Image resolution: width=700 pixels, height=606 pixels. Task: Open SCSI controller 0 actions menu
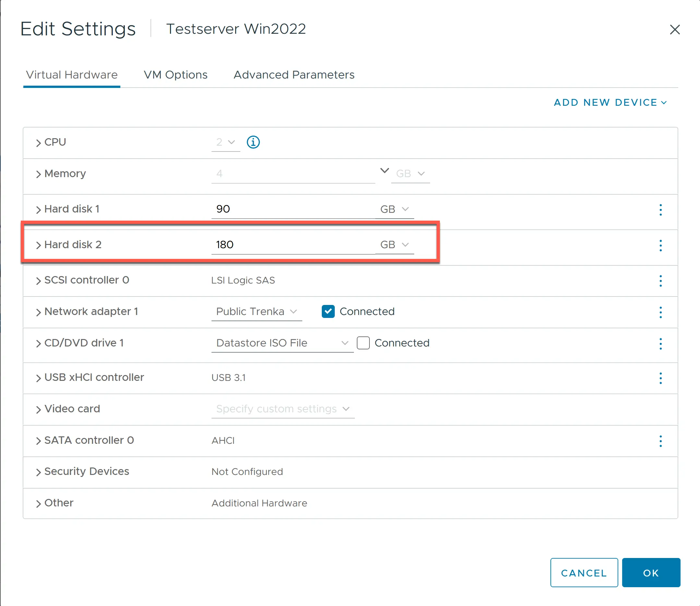[660, 281]
